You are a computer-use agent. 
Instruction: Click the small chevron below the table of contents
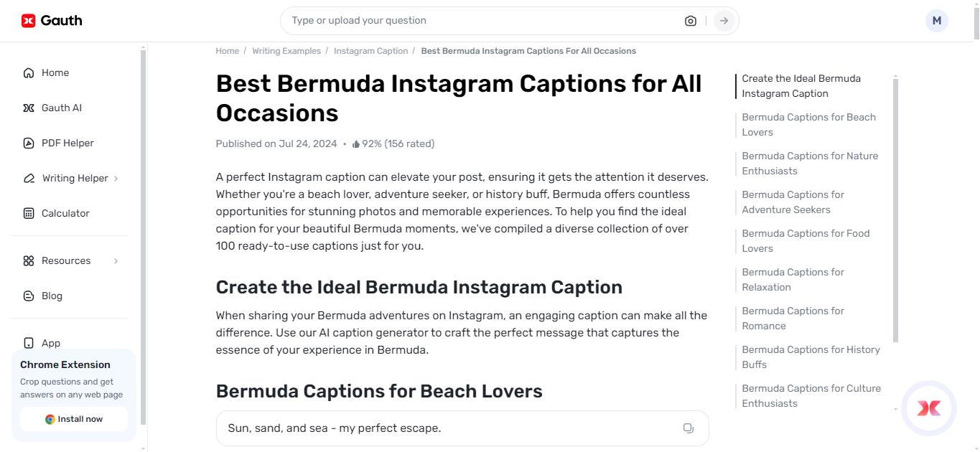895,409
